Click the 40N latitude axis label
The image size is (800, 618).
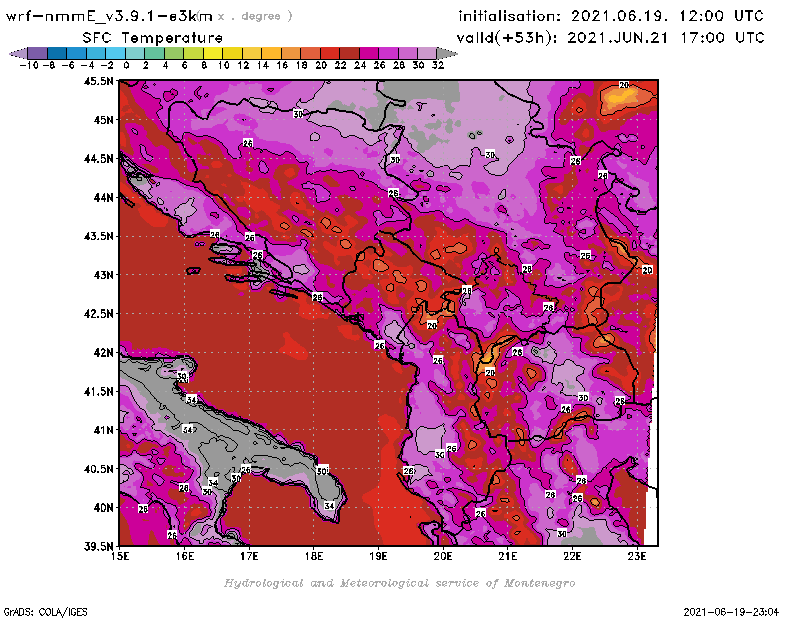click(103, 508)
